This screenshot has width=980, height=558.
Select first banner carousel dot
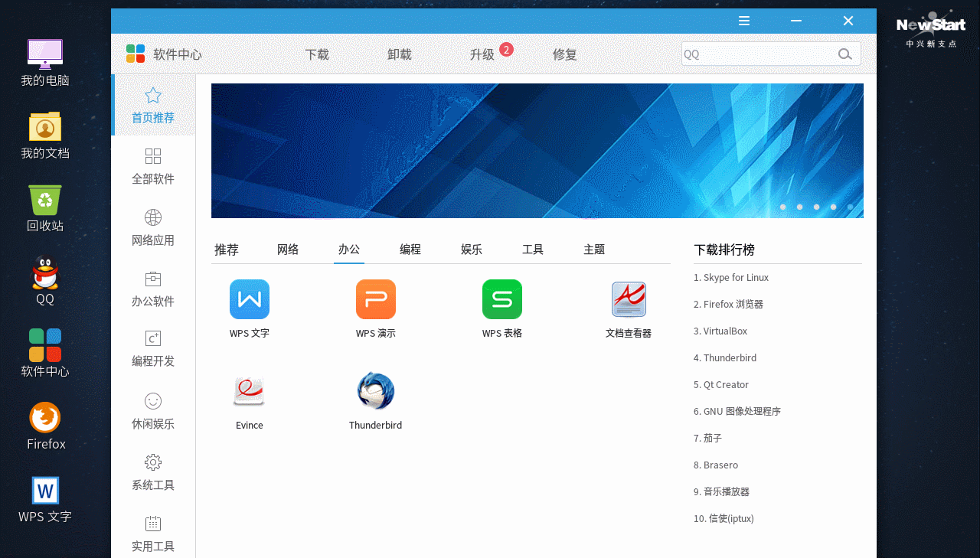pyautogui.click(x=782, y=207)
